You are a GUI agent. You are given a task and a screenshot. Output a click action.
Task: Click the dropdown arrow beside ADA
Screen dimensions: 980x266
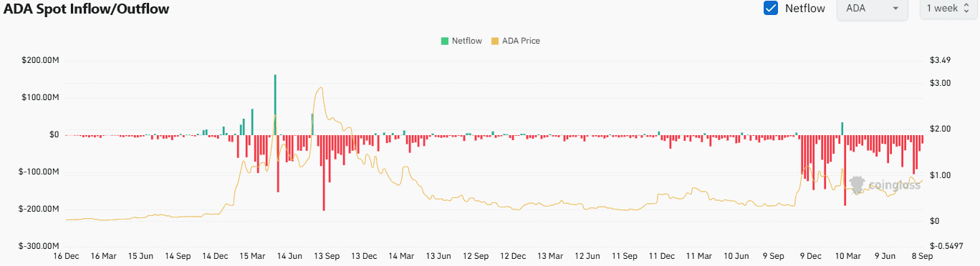[895, 9]
